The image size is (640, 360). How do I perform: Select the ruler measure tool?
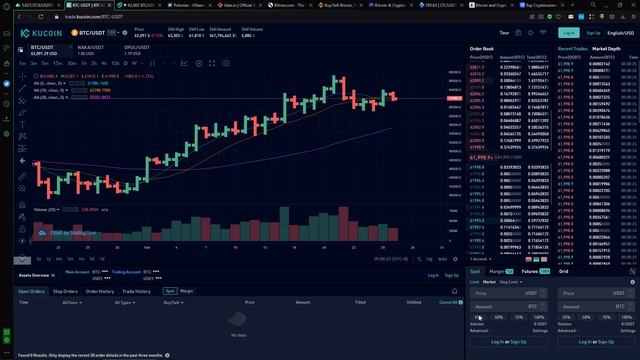click(x=22, y=176)
